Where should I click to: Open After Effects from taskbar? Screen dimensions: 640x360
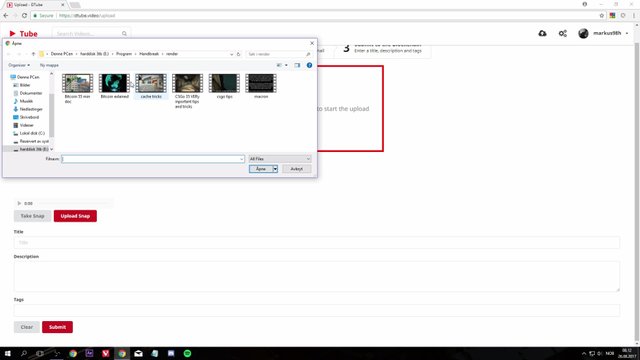pyautogui.click(x=89, y=353)
